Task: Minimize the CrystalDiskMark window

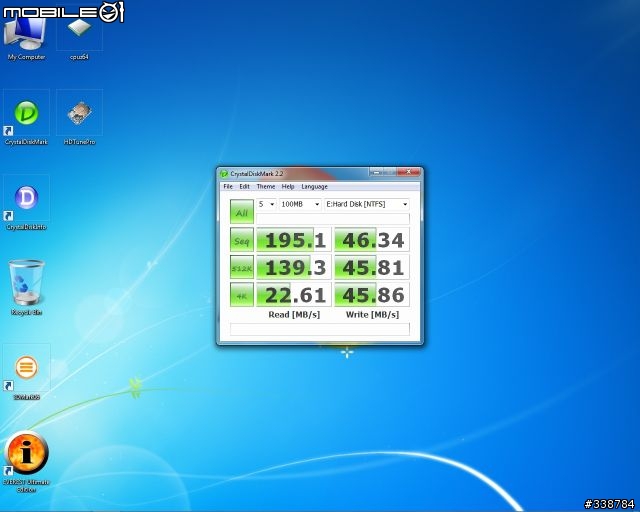Action: pos(376,172)
